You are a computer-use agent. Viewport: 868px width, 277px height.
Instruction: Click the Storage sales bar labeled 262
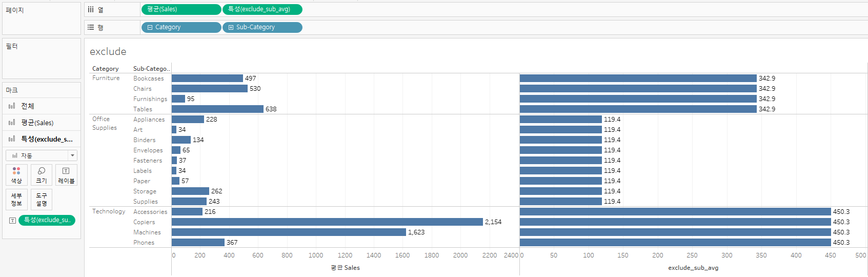190,191
